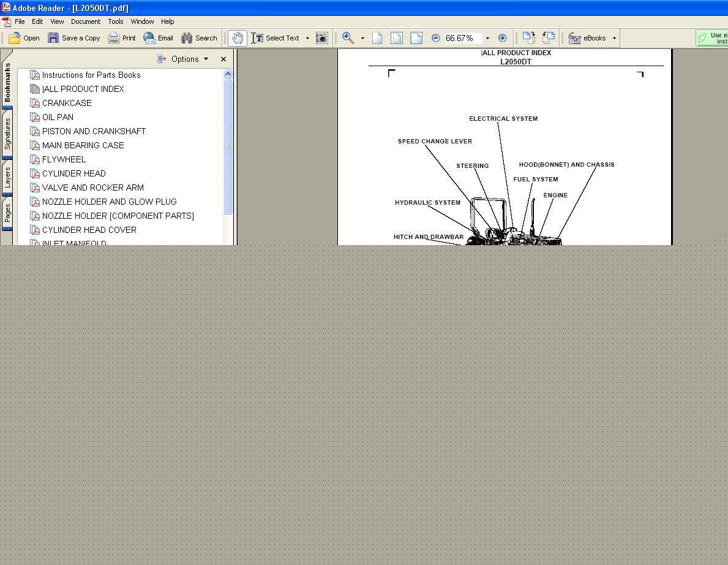Open a PDF file with Open button
728x565 pixels.
(x=24, y=38)
